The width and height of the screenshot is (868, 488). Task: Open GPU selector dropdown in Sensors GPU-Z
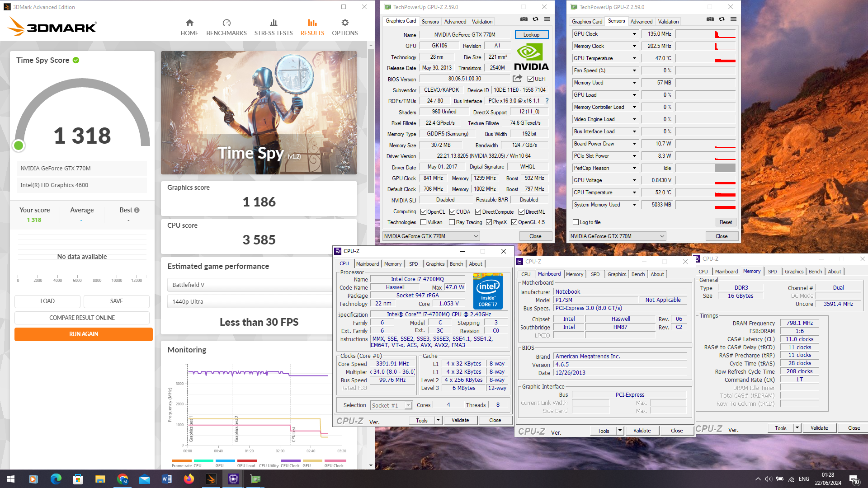(617, 236)
